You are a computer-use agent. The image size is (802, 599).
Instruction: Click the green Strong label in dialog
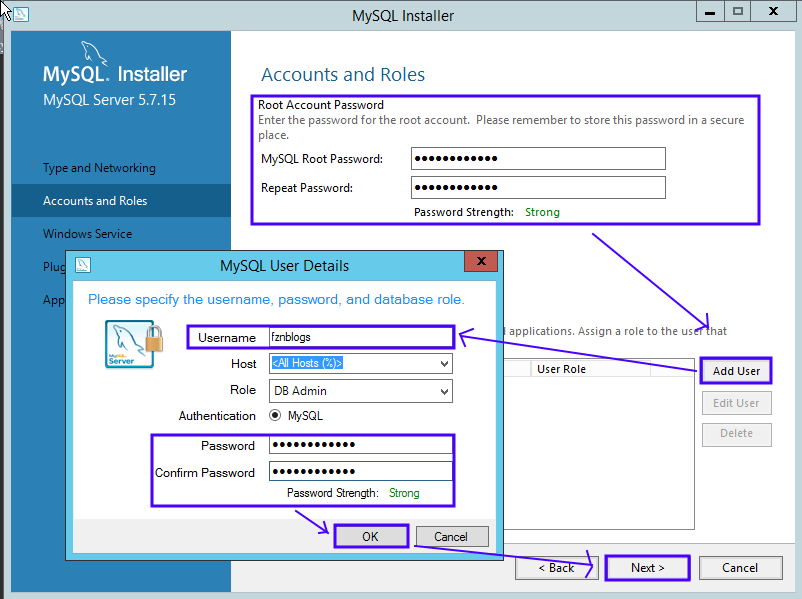[404, 493]
